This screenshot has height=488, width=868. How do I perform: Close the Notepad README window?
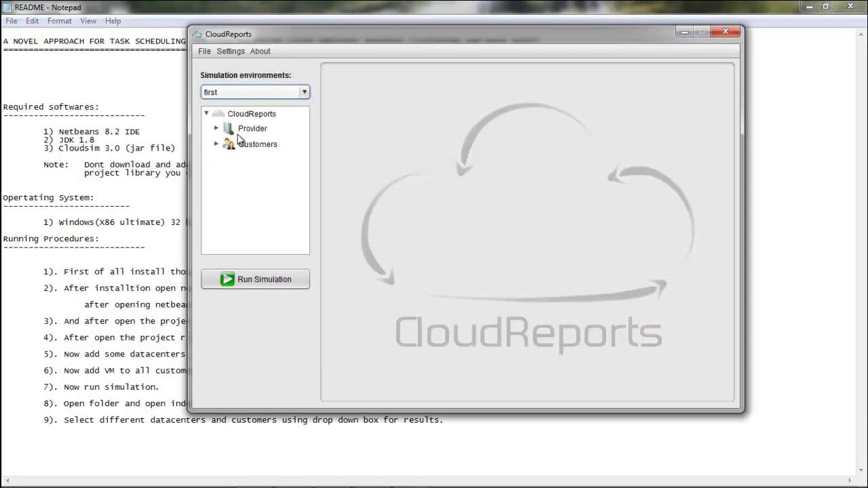tap(850, 7)
